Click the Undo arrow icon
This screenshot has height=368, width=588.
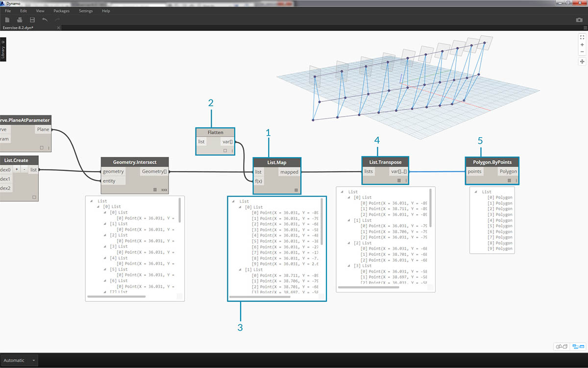[45, 20]
